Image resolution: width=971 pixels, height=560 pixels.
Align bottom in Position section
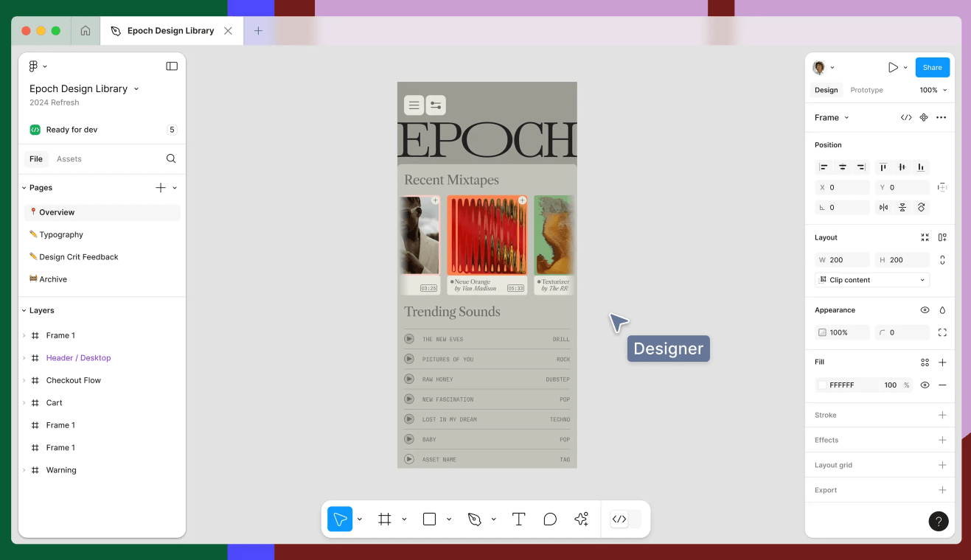pyautogui.click(x=920, y=167)
